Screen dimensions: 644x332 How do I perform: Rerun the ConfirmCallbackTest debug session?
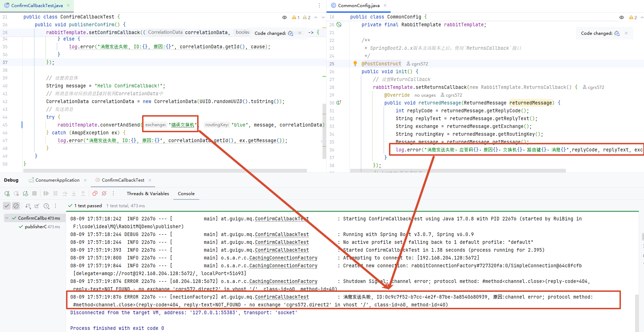[7, 194]
